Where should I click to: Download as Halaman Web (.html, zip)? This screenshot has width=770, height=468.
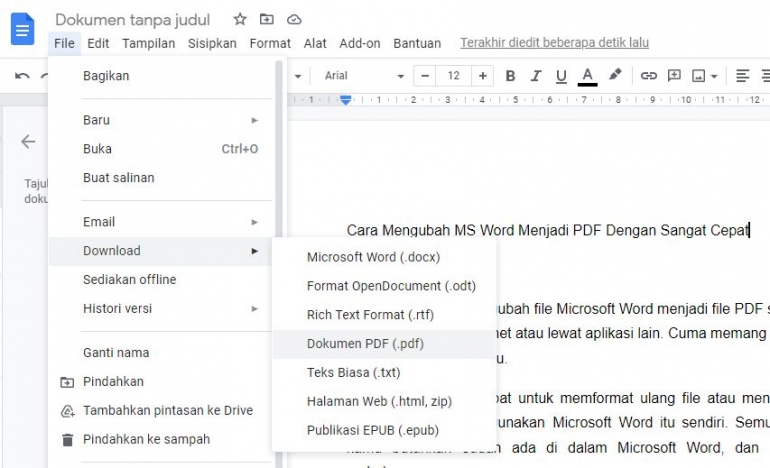coord(384,402)
